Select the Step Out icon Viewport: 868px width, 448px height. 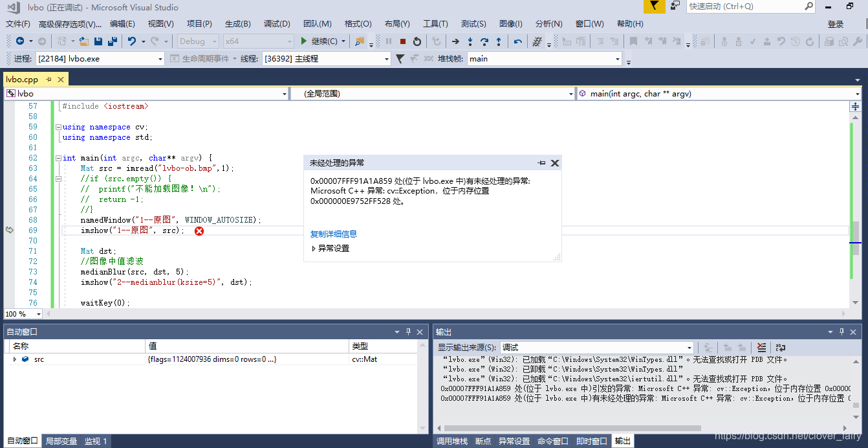499,41
